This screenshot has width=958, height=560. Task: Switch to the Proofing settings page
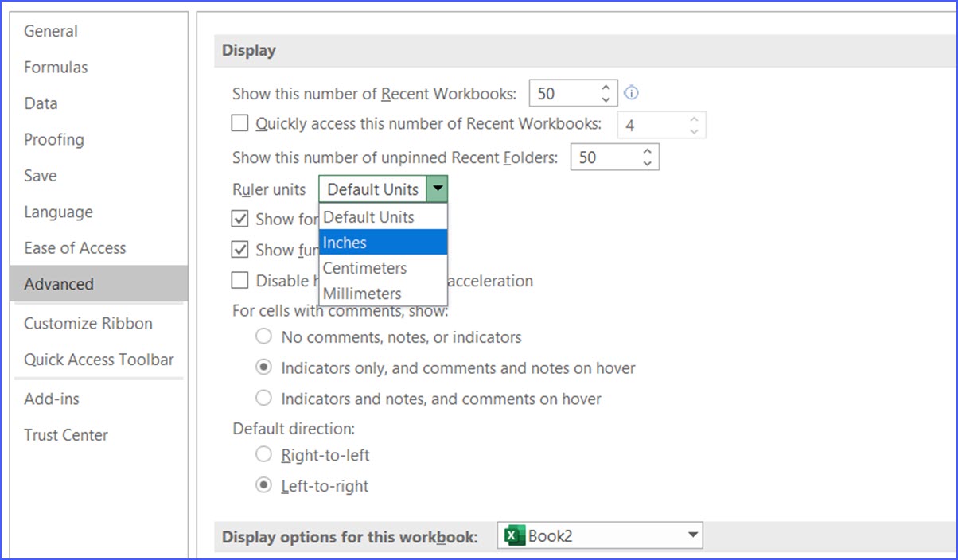pos(53,139)
